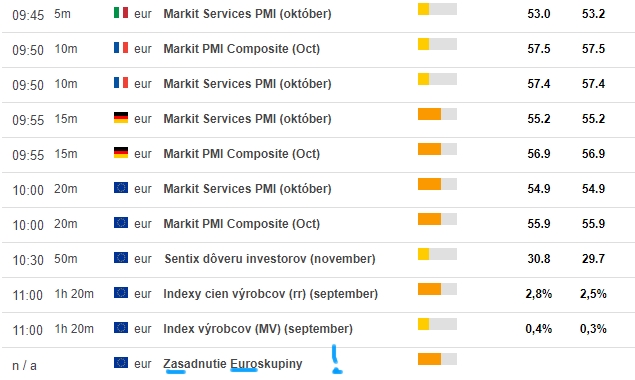Image resolution: width=635 pixels, height=380 pixels.
Task: Click volatility bar for Zasadnutie Euroskupiny
Action: 437,359
